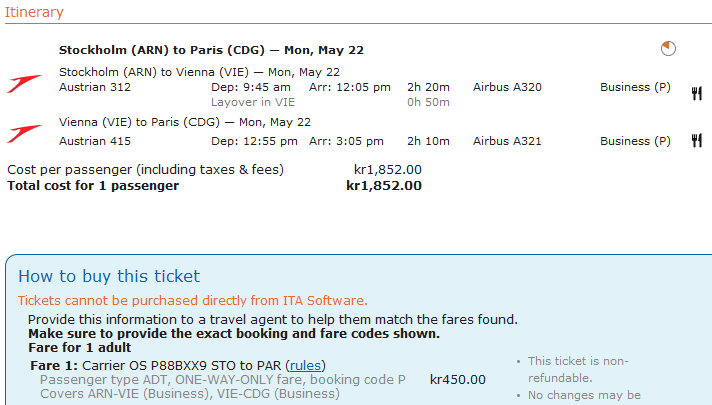Click the total cost kr1,852.00 amount

pos(384,185)
